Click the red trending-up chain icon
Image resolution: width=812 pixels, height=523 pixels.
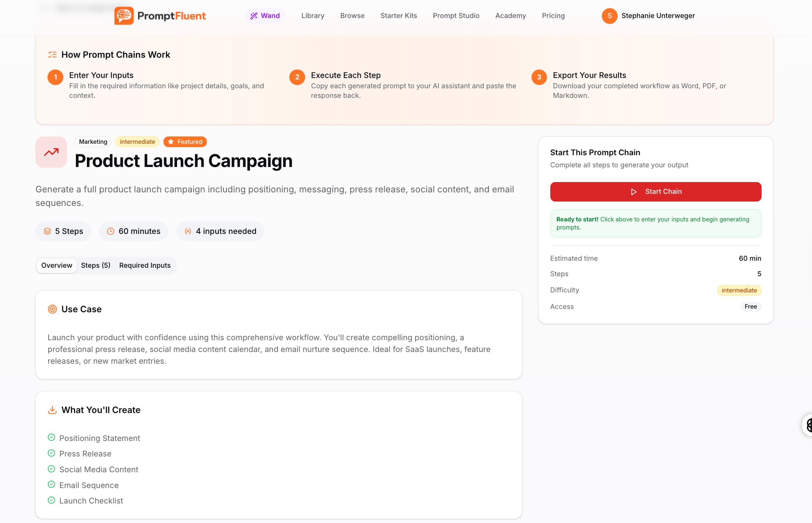(51, 152)
